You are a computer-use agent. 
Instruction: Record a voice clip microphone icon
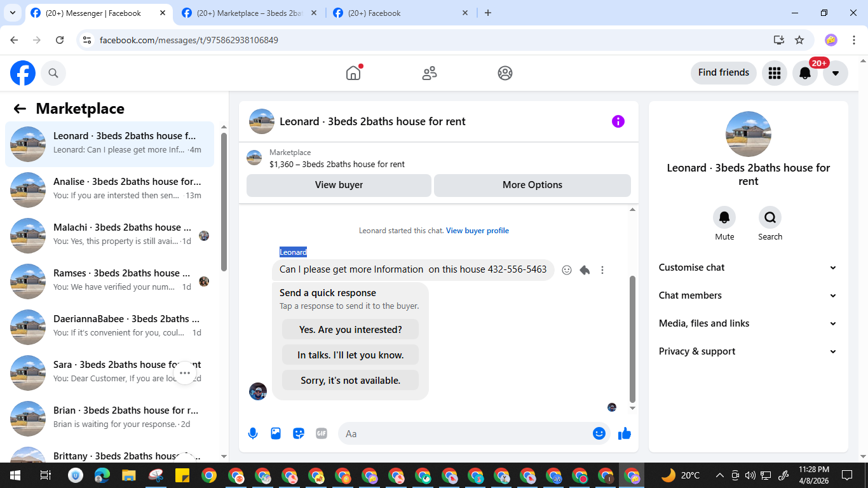tap(253, 434)
